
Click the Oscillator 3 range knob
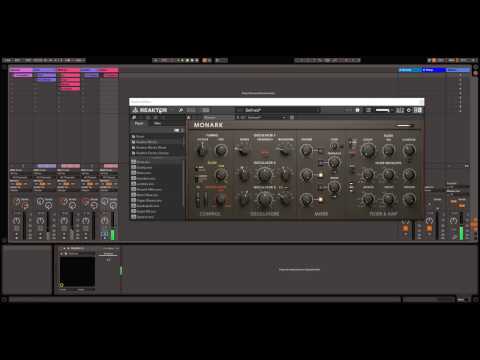[x=244, y=199]
